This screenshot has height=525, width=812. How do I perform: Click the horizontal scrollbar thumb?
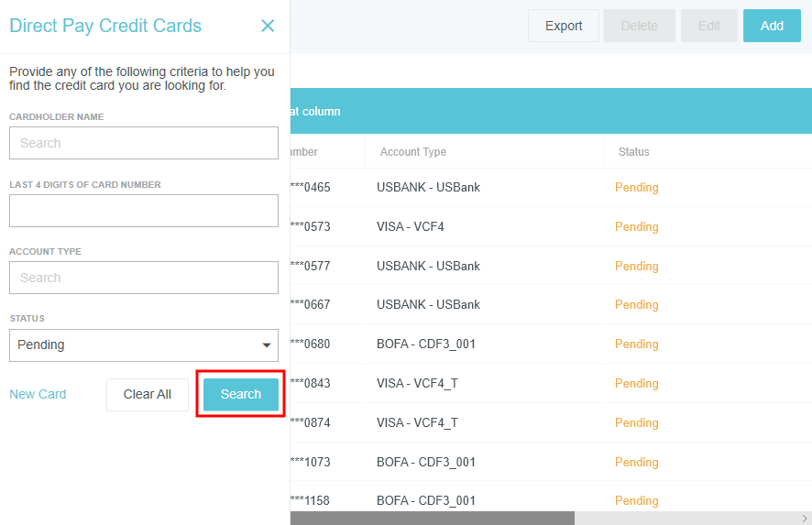[432, 518]
